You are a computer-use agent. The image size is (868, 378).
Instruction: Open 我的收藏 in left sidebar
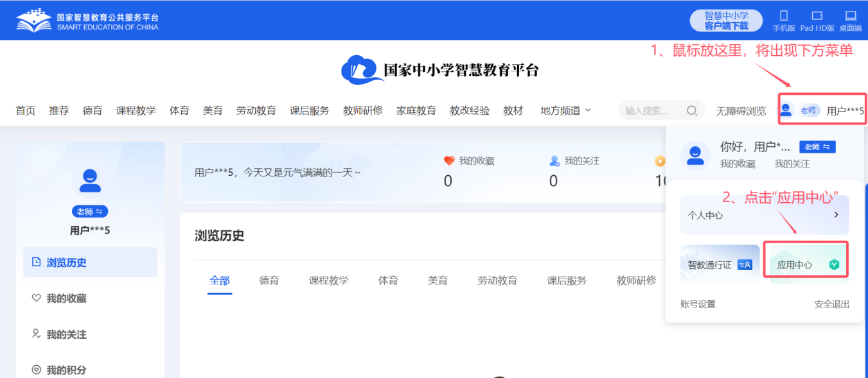click(x=66, y=298)
